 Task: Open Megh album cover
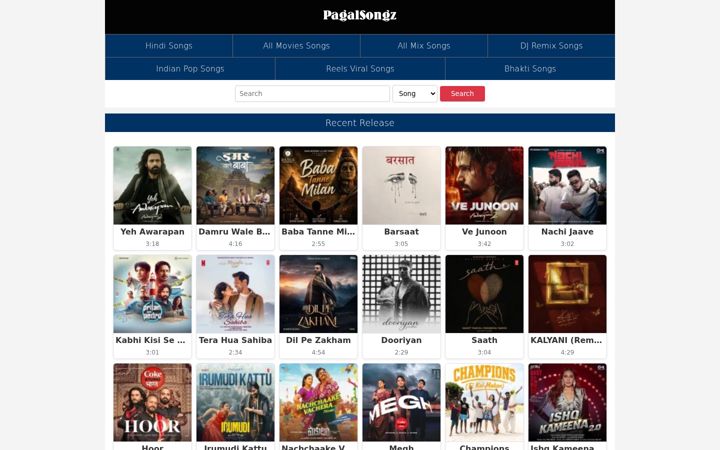tap(401, 403)
